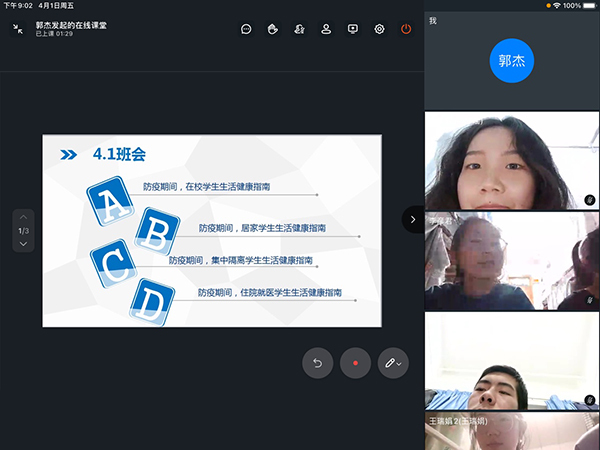Open the chat message bubble icon

coord(246,29)
